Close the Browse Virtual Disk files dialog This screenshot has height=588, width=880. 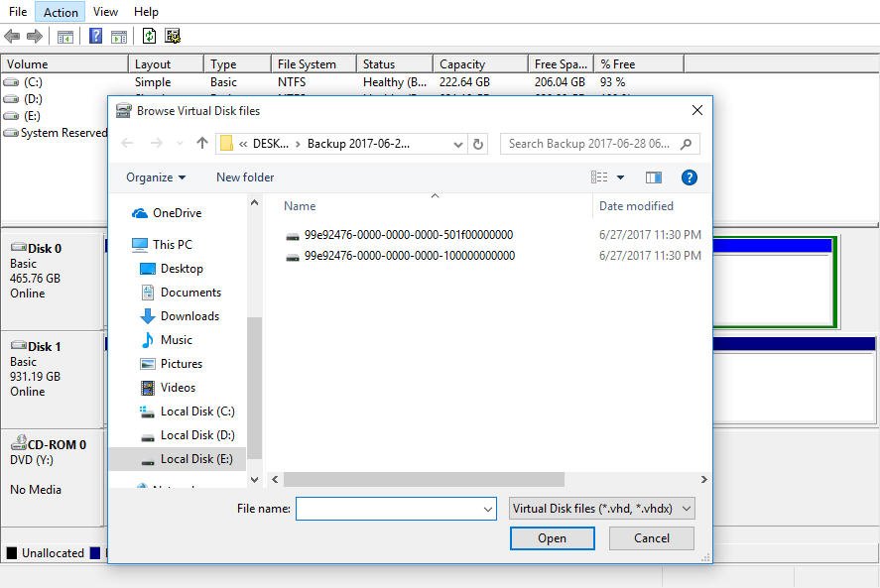697,110
